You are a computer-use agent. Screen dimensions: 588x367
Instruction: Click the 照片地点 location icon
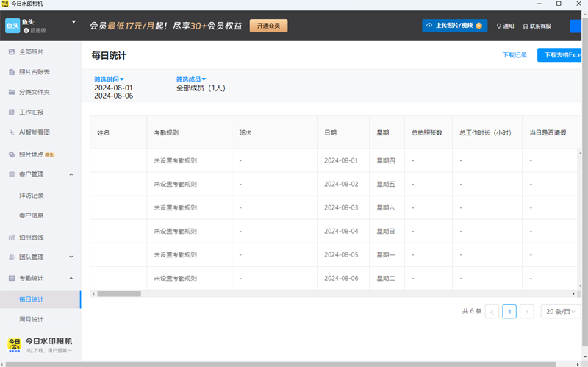[x=12, y=154]
